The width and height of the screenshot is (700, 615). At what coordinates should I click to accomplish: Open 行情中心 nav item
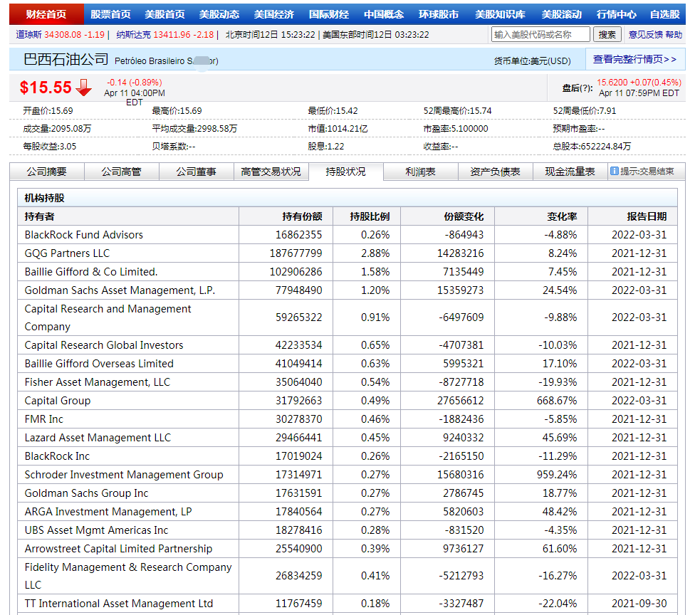pyautogui.click(x=617, y=14)
